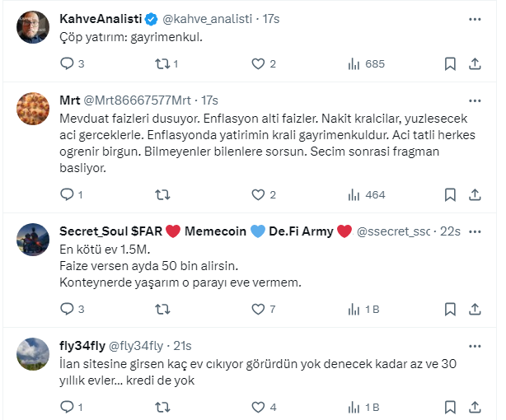Open fly34fly's tweet timestamp 21s

[181, 345]
